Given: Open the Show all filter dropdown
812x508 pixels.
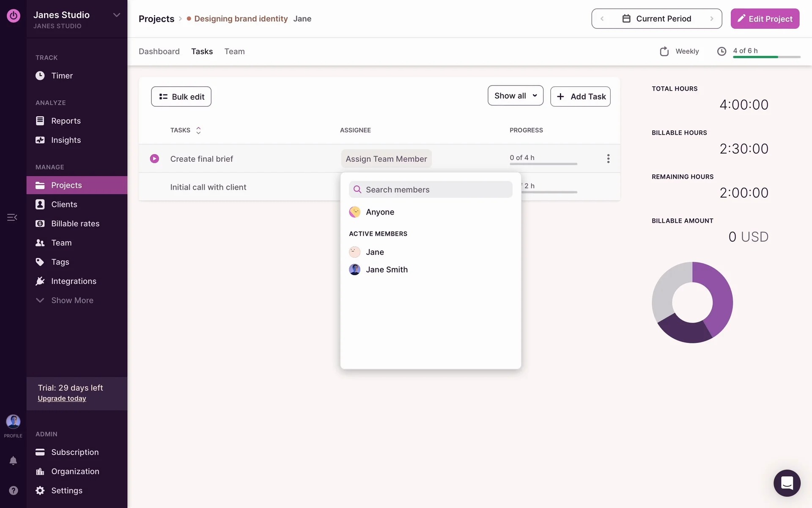Looking at the screenshot, I should (515, 96).
